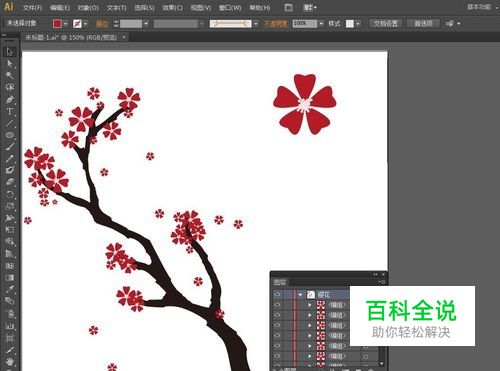This screenshot has width=500, height=371.
Task: Select the Artboard tool
Action: click(10, 338)
